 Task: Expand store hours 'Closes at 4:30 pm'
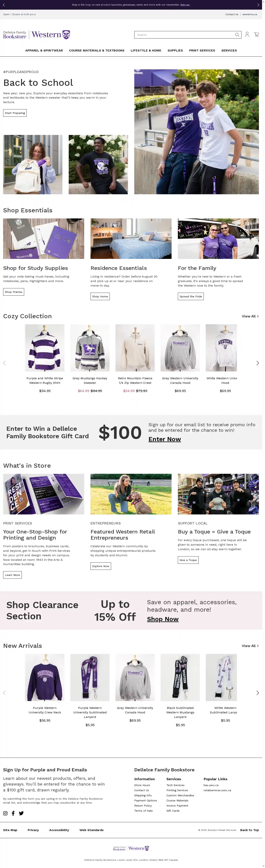pyautogui.click(x=19, y=14)
